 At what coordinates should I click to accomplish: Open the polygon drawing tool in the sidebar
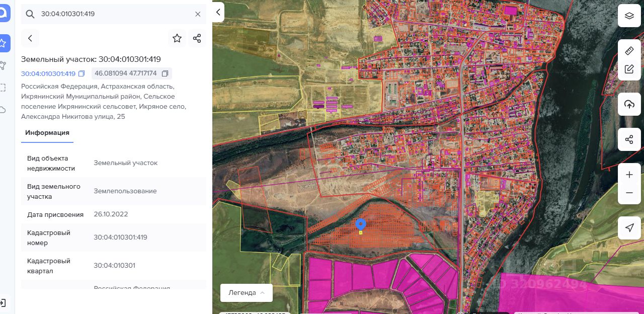point(3,65)
